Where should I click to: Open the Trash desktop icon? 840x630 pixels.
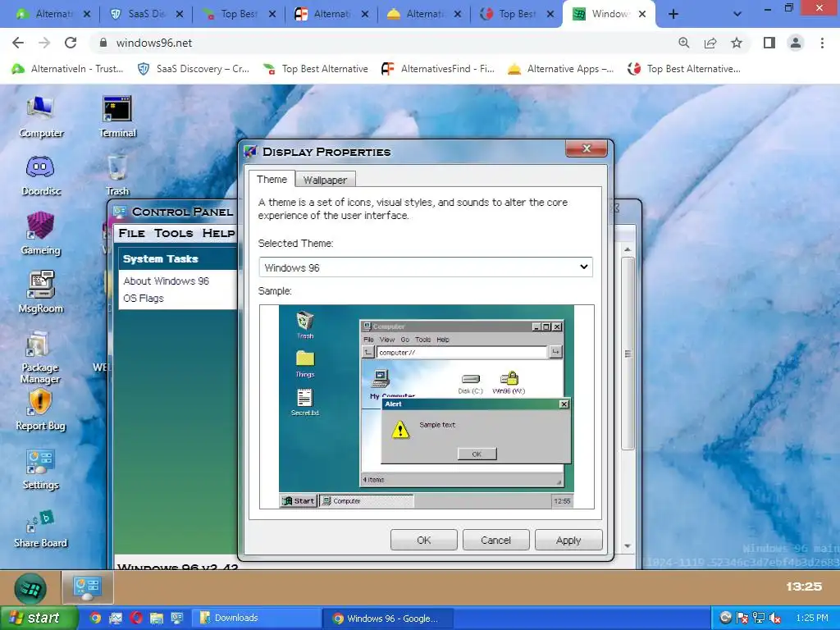point(117,176)
